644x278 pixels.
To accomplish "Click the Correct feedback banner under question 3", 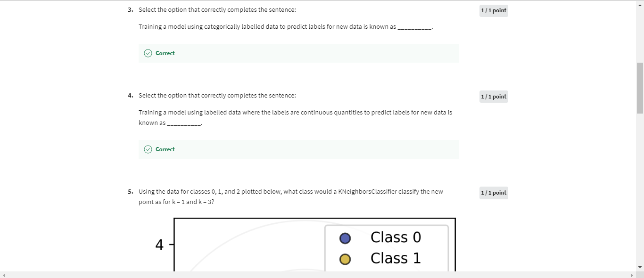I will point(298,53).
